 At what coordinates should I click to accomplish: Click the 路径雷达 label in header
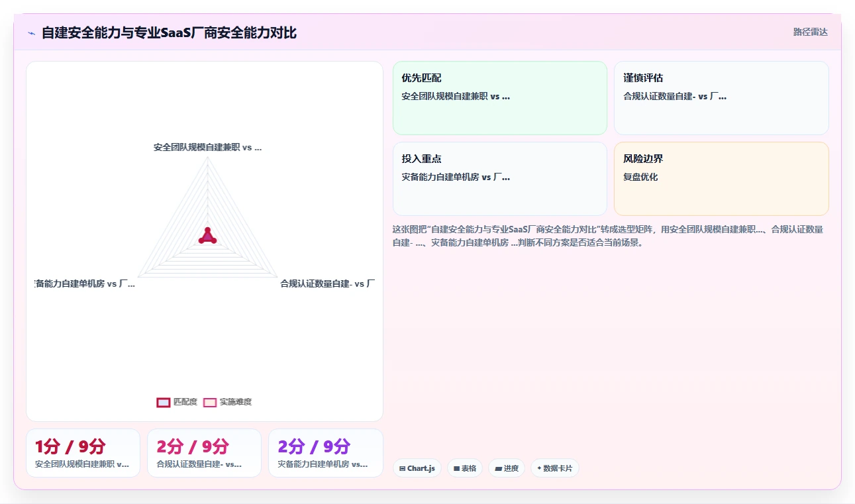(x=811, y=32)
